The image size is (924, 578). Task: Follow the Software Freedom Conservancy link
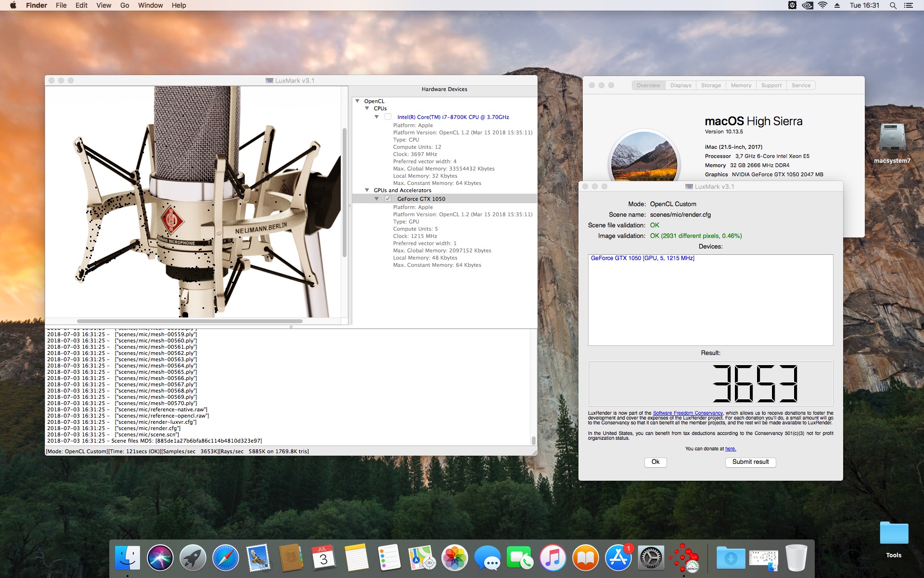pos(688,413)
